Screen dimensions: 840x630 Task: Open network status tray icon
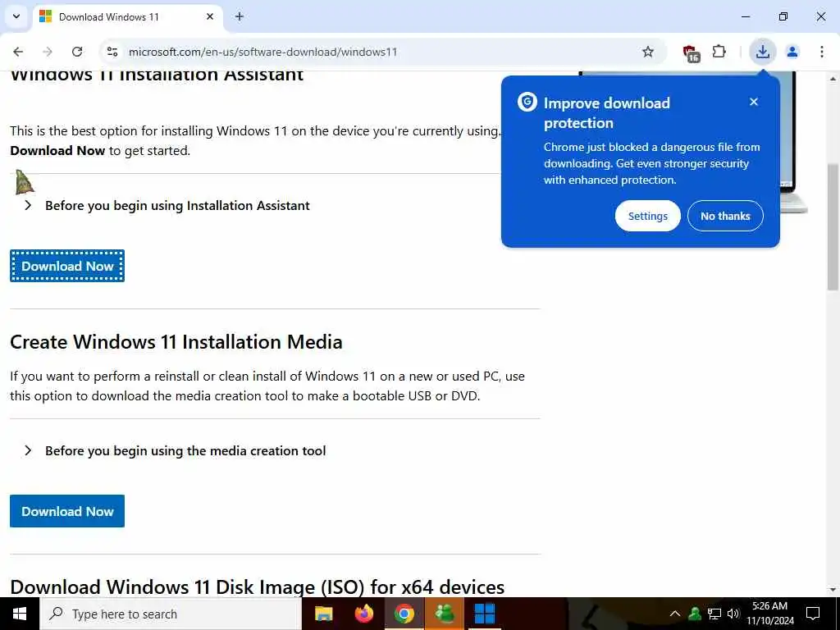714,614
